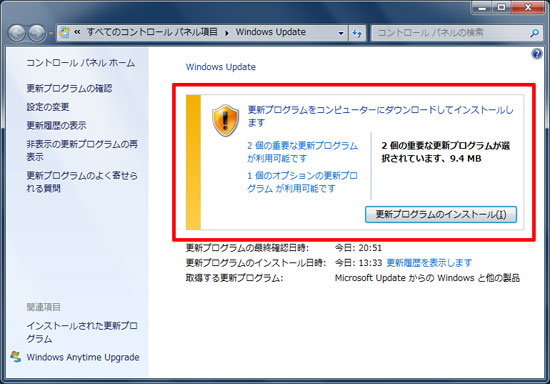
Task: Open the blue help question mark icon
Action: [x=537, y=54]
